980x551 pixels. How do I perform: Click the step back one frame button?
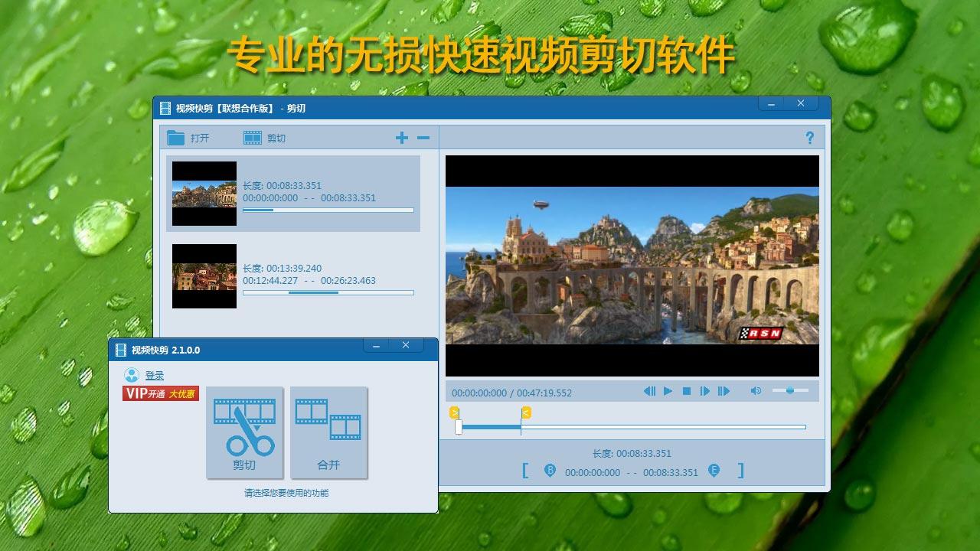pyautogui.click(x=649, y=391)
